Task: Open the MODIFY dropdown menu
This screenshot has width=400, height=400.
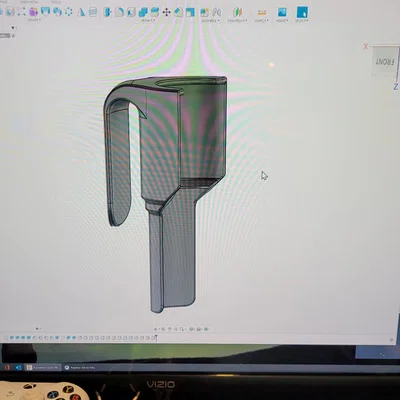Action: 148,20
